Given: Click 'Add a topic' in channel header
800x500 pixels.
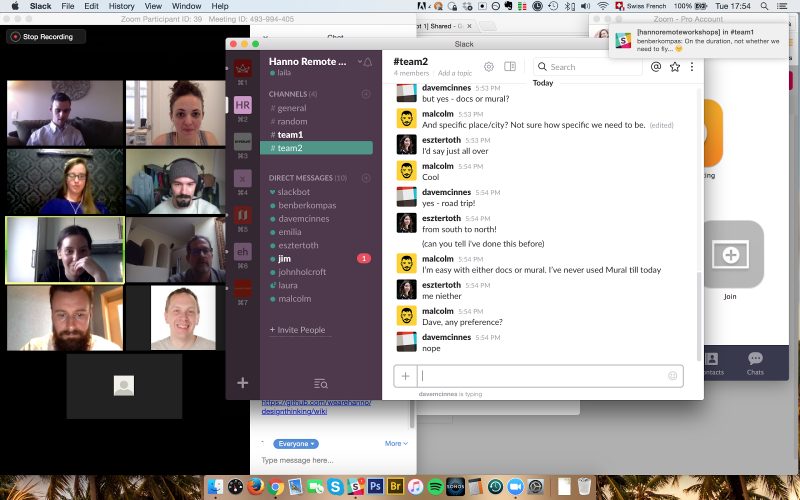Looking at the screenshot, I should tap(455, 73).
